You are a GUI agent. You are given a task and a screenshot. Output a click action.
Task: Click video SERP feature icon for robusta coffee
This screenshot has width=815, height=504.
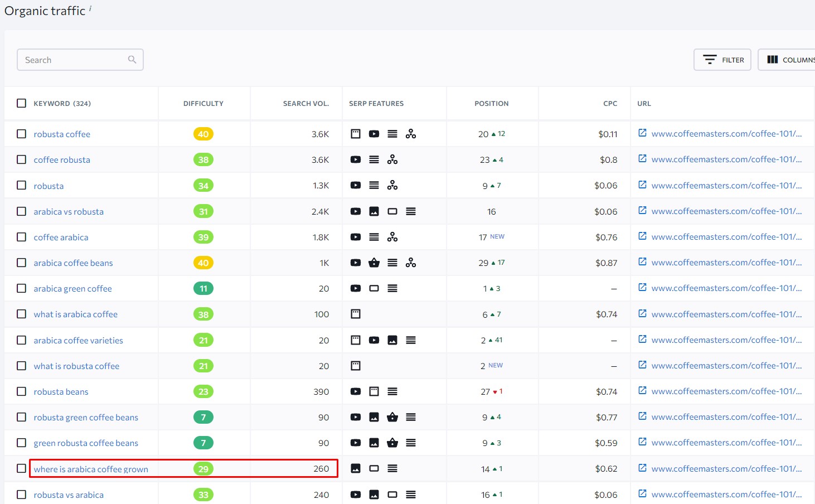click(374, 134)
